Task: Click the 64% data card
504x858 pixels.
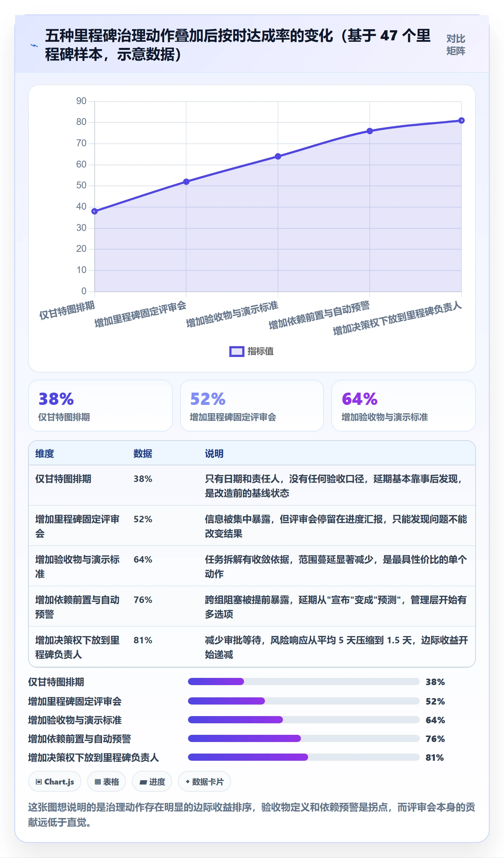Action: (404, 406)
